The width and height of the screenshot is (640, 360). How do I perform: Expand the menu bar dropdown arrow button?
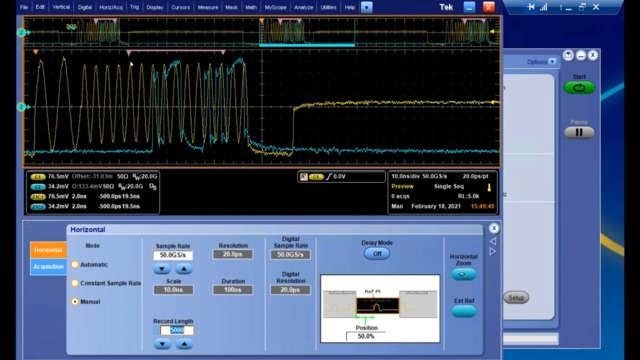(367, 7)
